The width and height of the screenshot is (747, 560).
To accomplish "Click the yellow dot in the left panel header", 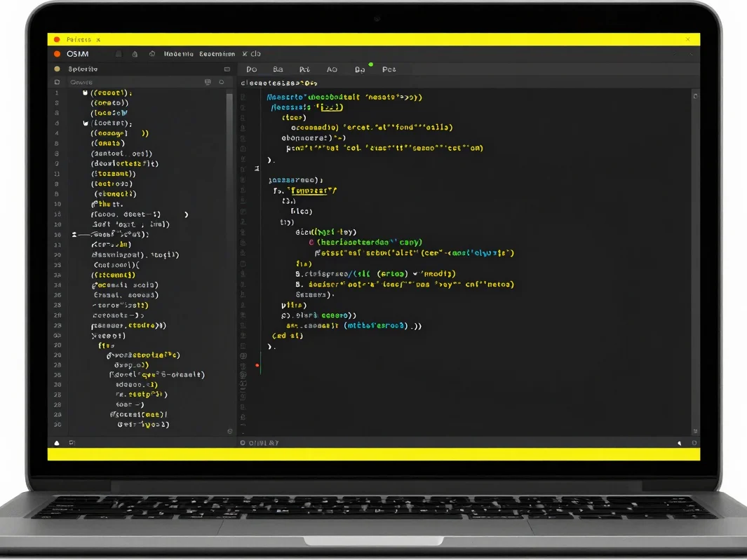I will [58, 69].
